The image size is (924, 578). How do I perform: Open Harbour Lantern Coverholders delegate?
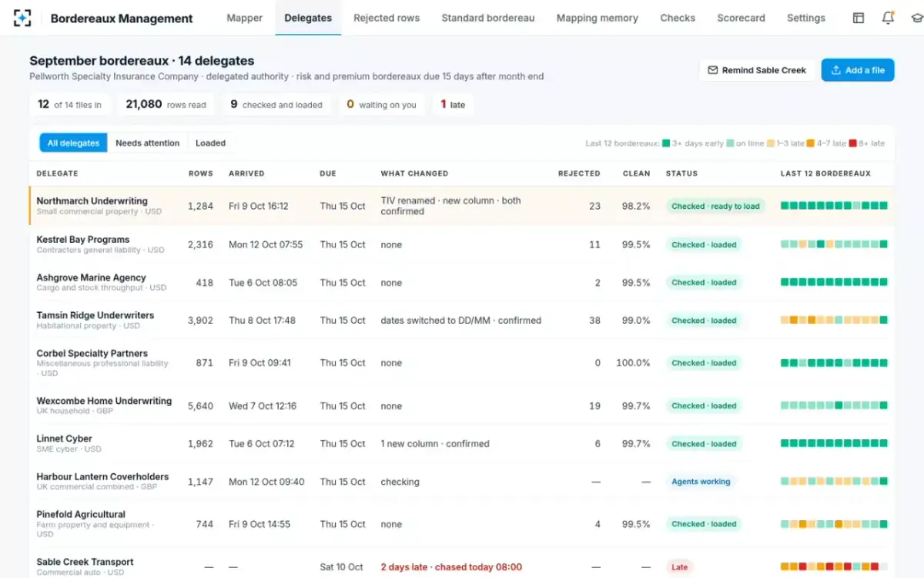point(102,476)
